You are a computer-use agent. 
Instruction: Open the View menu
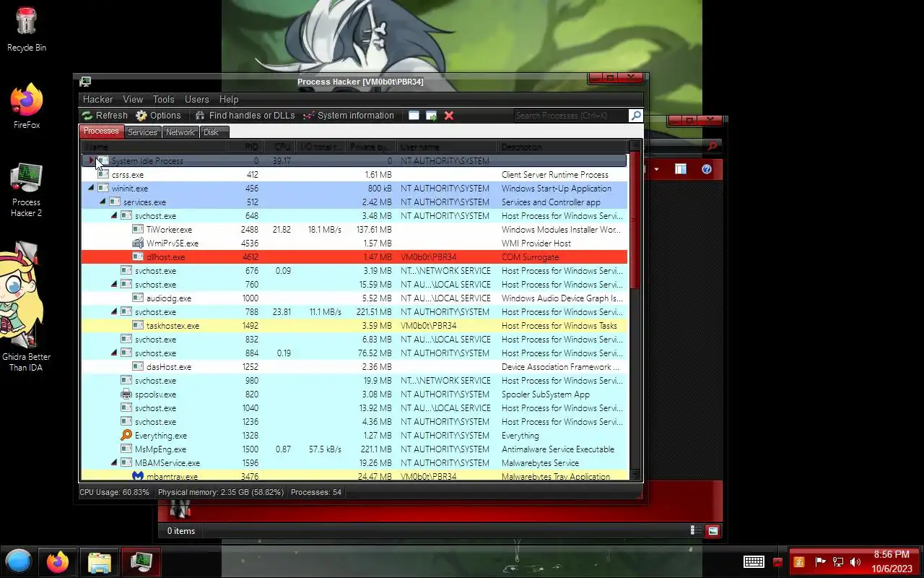[133, 100]
